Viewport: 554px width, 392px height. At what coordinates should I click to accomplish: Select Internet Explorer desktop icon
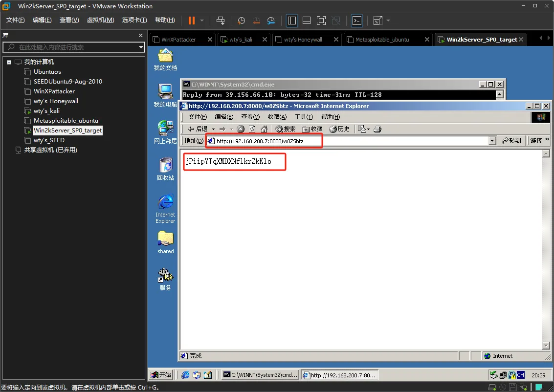(165, 209)
